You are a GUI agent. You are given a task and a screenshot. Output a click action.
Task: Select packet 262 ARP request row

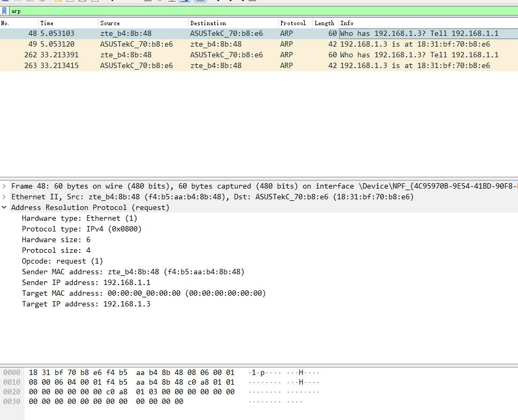(214, 55)
